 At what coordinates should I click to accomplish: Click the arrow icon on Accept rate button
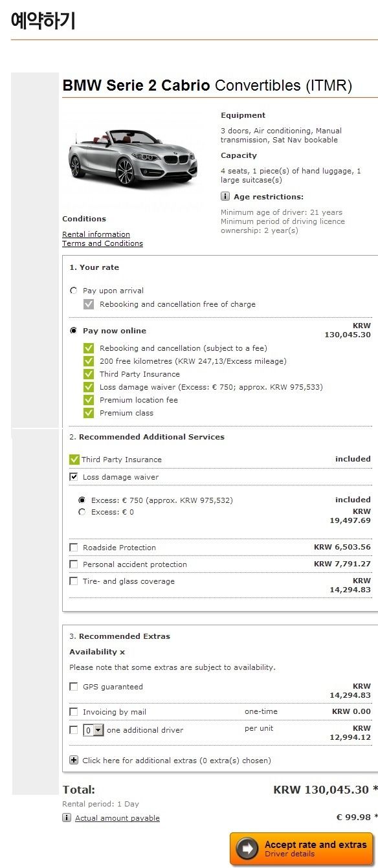[247, 849]
